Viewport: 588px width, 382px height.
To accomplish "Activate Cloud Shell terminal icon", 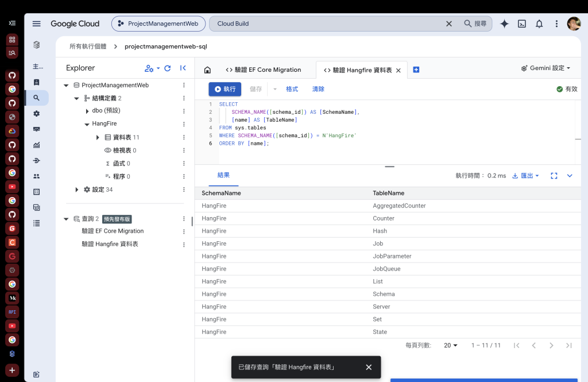I will (x=521, y=24).
